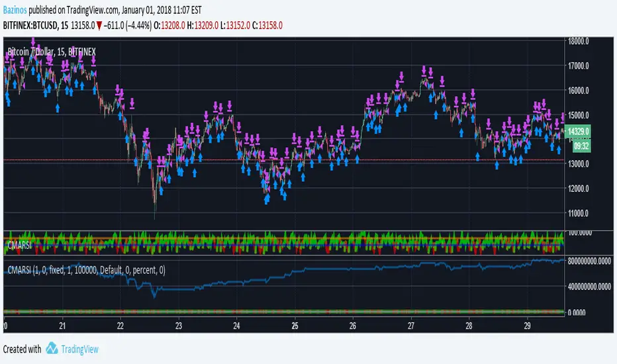Click the 16000.0 price axis label
The height and width of the screenshot is (364, 617).
(x=578, y=90)
